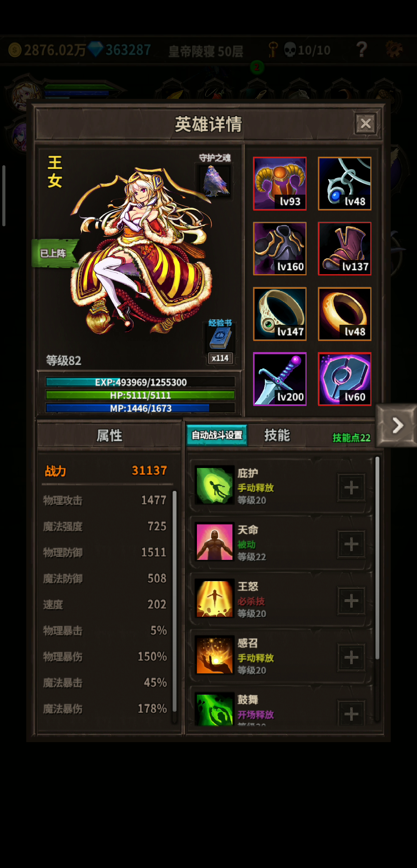Image resolution: width=417 pixels, height=868 pixels.
Task: Tap the lv160 armor equipment icon
Action: [280, 249]
